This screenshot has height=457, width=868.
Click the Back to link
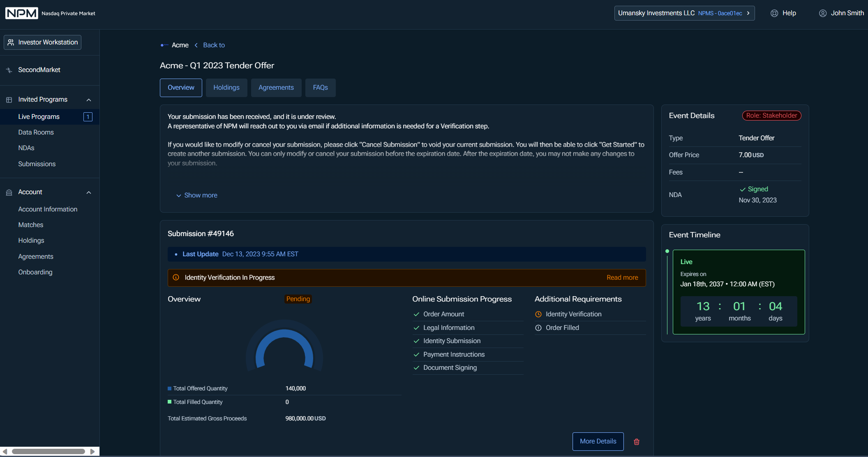[214, 45]
